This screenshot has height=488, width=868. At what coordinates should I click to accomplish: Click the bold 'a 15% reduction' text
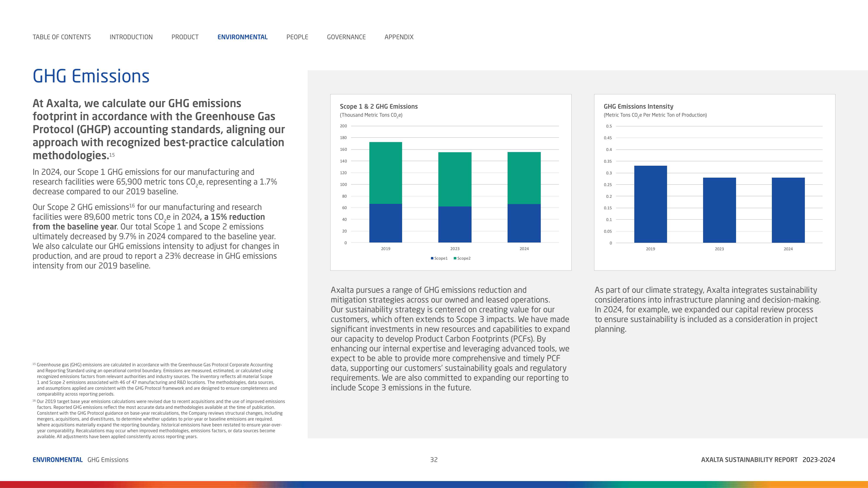234,217
